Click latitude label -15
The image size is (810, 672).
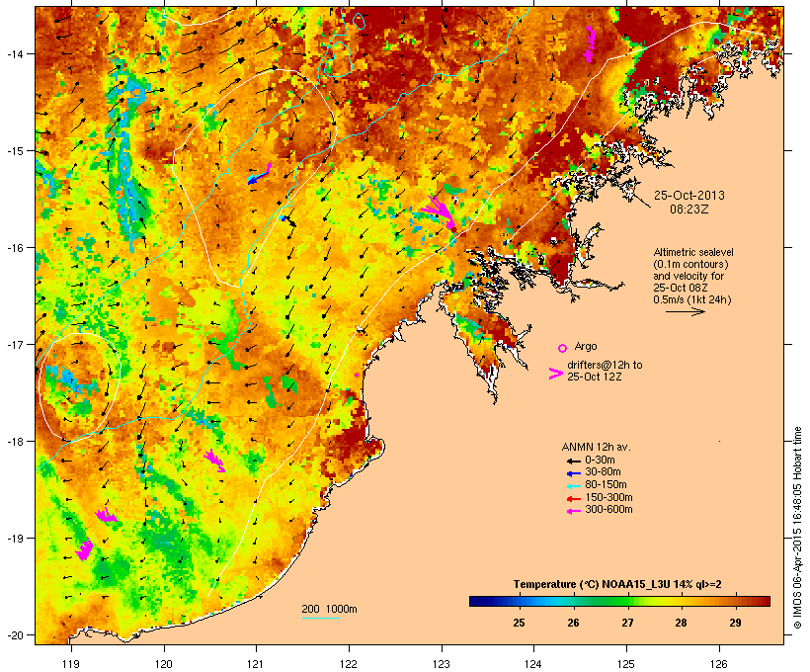point(14,151)
